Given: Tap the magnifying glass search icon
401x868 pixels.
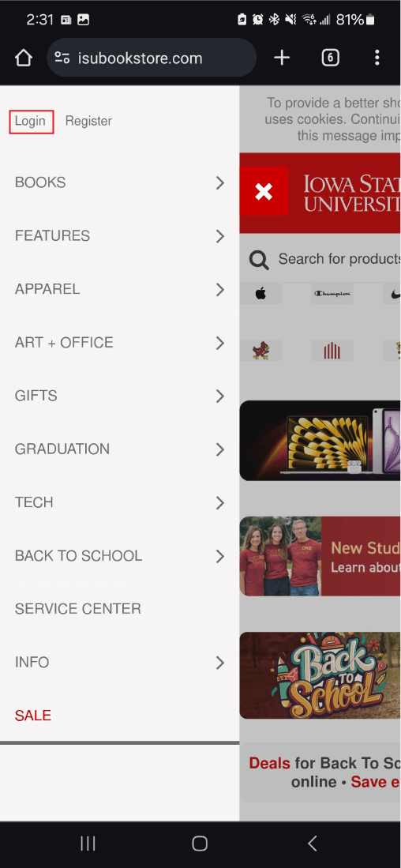Looking at the screenshot, I should tap(258, 259).
